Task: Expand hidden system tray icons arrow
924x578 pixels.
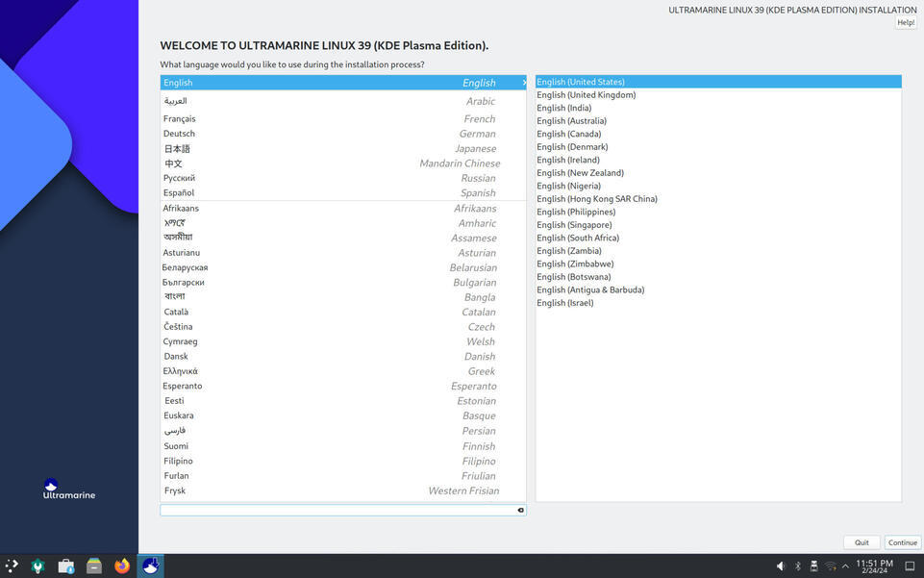Action: 845,566
